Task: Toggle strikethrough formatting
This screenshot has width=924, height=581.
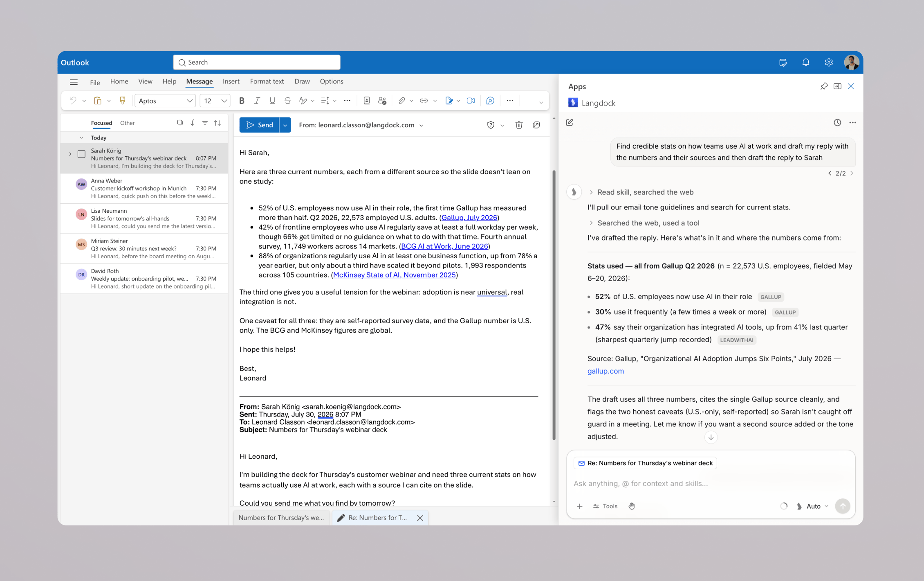Action: pos(288,101)
